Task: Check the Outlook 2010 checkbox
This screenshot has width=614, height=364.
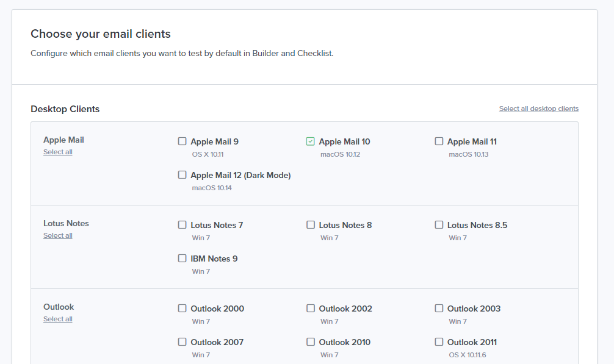Action: point(310,342)
